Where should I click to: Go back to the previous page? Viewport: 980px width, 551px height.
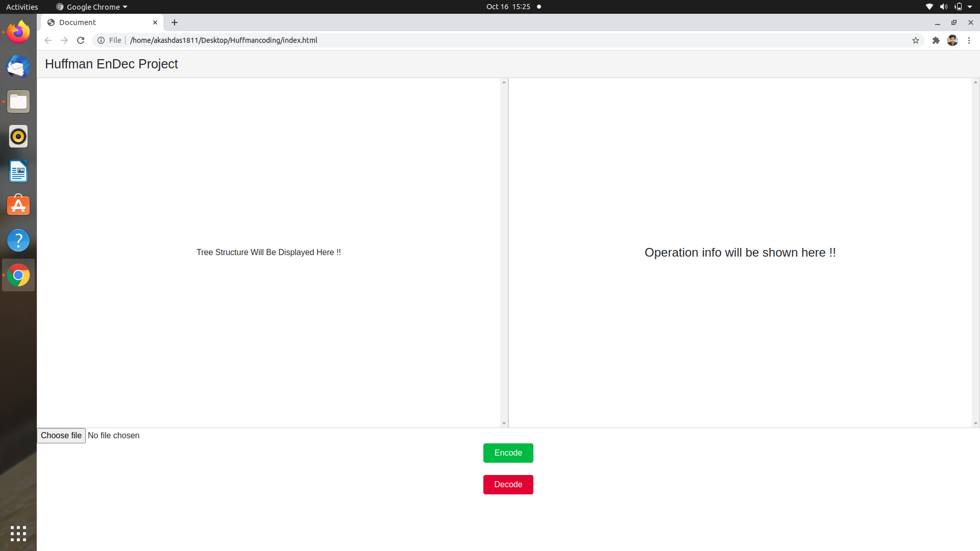coord(48,40)
